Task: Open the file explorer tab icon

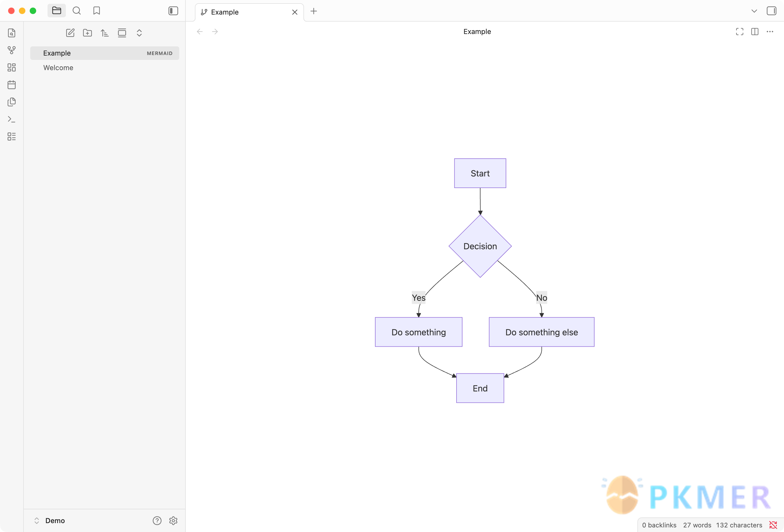Action: [x=57, y=11]
